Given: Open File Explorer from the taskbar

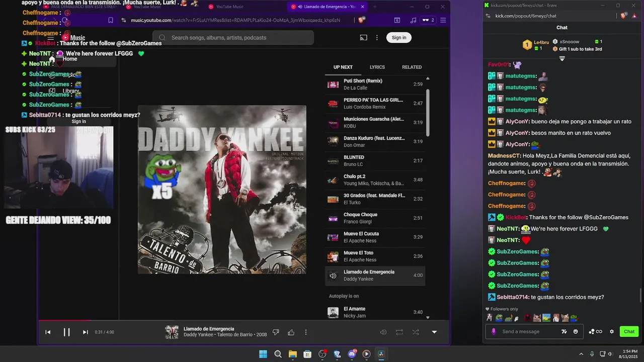Looking at the screenshot, I should point(292,354).
